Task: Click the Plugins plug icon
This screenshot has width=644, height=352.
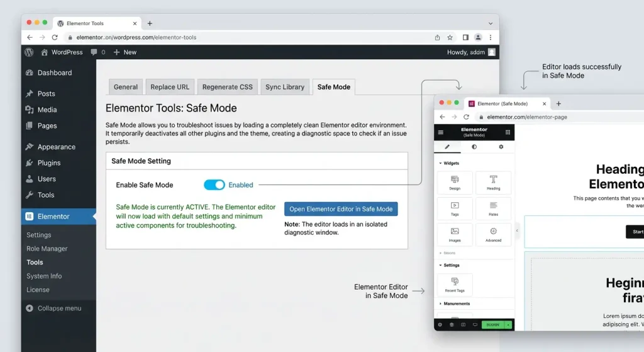Action: 29,163
